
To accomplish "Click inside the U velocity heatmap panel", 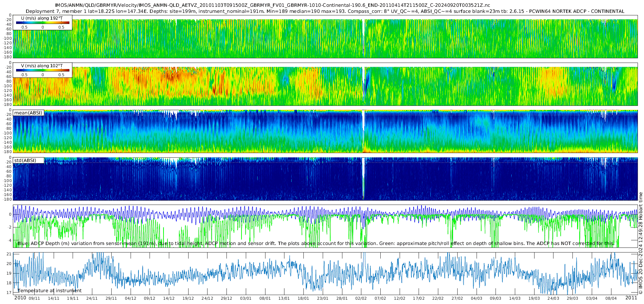I will tap(325, 36).
